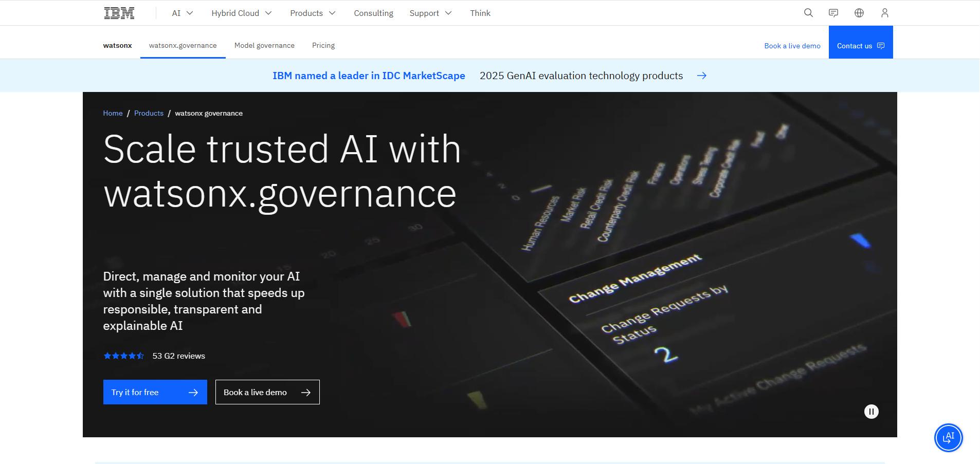The image size is (980, 464).
Task: Open the Support dropdown
Action: click(430, 13)
